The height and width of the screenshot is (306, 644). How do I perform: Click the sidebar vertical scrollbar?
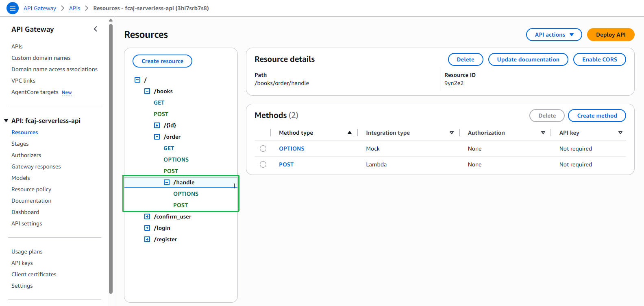(x=111, y=159)
